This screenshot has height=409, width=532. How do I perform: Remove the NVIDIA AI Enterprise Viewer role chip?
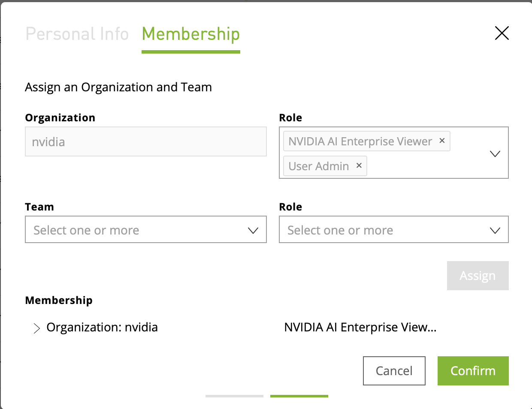coord(442,141)
